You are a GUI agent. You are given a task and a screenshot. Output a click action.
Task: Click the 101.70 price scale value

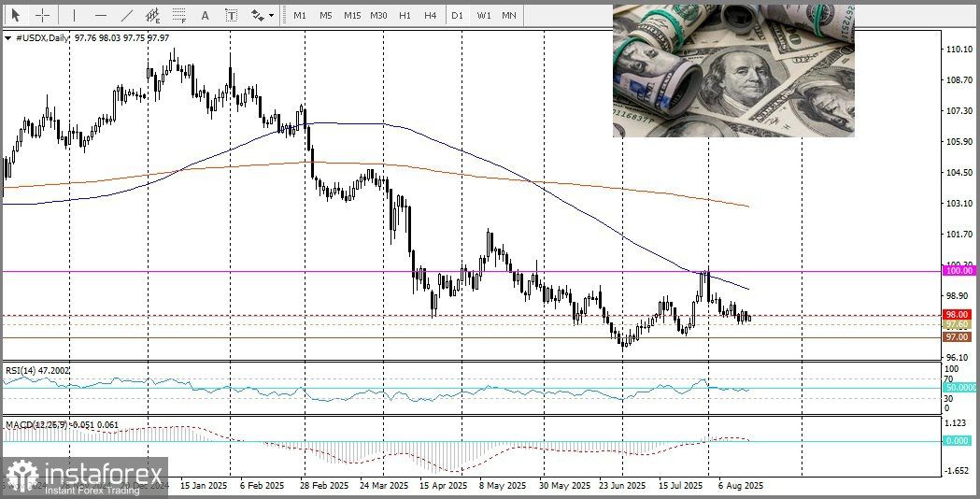click(960, 235)
